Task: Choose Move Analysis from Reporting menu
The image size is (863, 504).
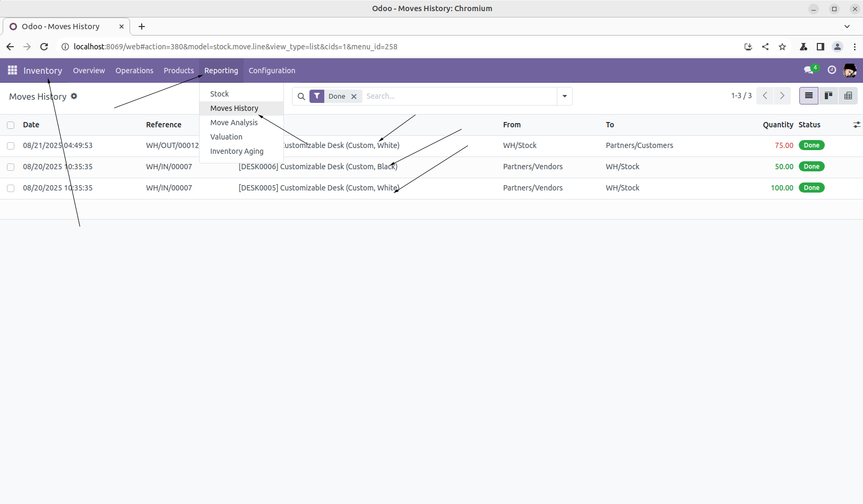Action: coord(234,123)
